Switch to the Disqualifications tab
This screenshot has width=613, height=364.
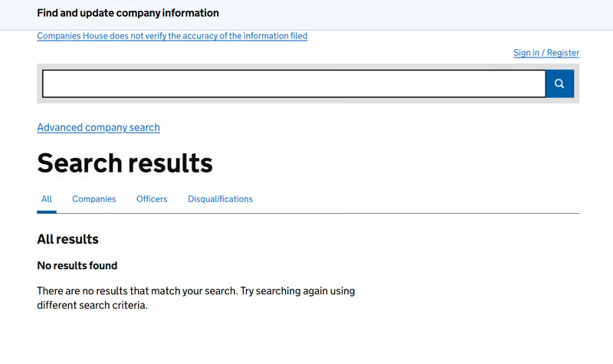click(x=220, y=199)
